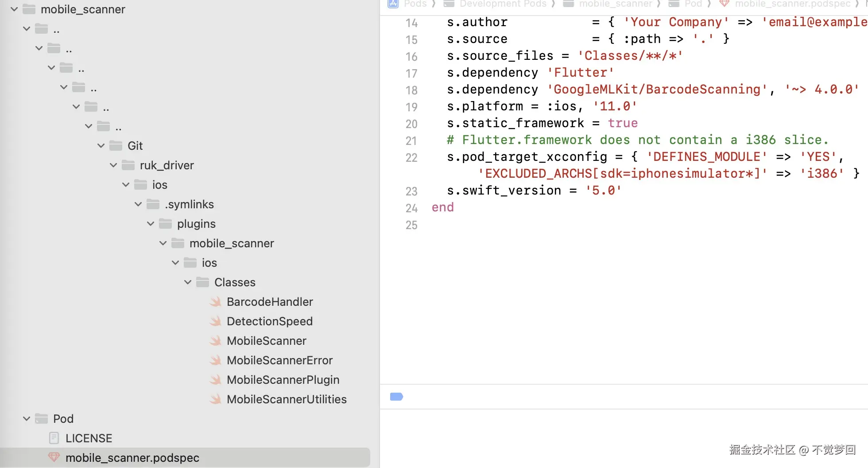Collapse the Pod folder chevron

coord(27,418)
